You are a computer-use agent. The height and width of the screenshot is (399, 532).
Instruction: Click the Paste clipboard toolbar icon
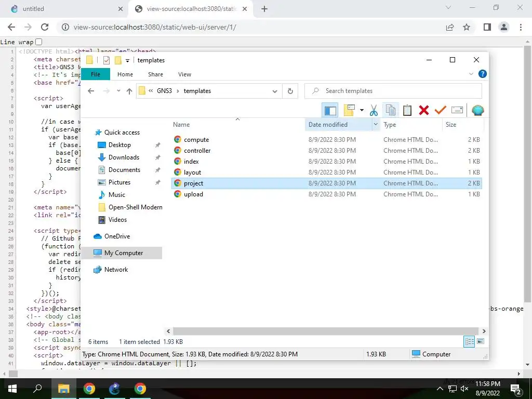(x=407, y=110)
